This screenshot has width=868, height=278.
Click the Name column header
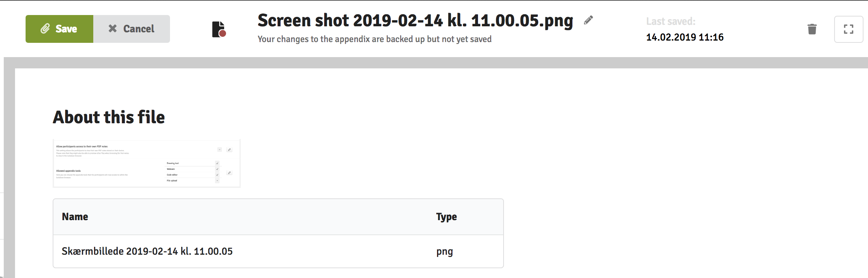[x=75, y=217]
